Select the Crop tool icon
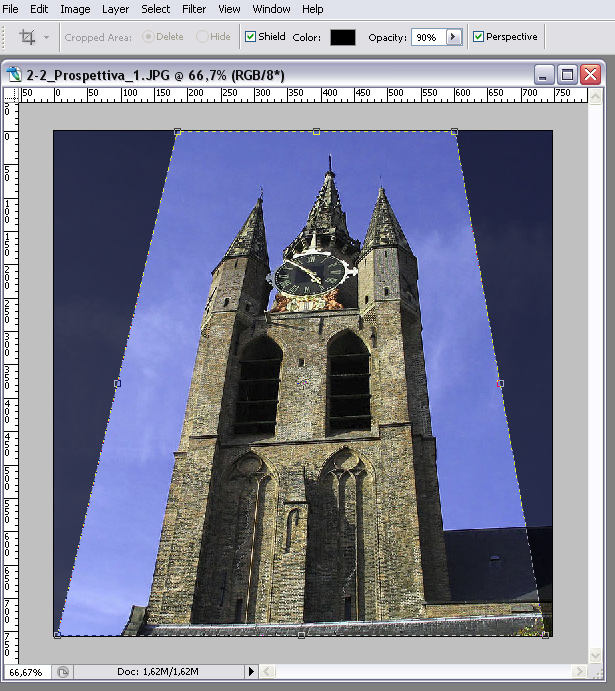 coord(27,37)
